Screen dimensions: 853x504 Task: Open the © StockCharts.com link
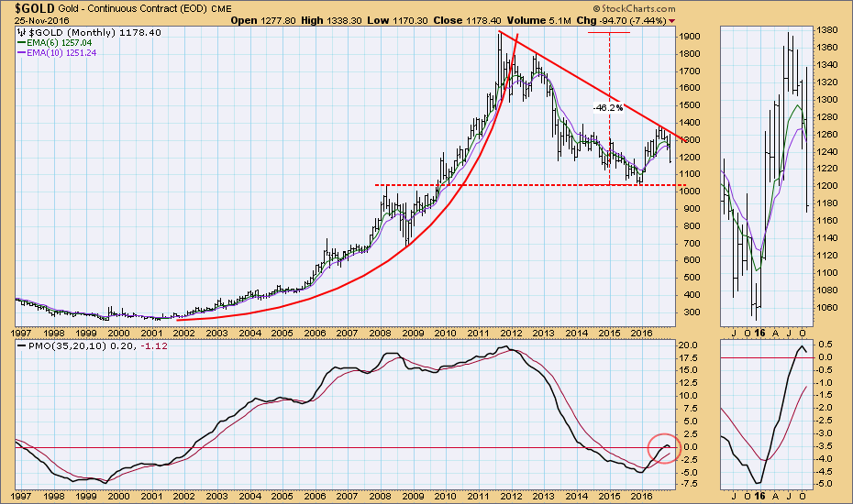[x=634, y=8]
